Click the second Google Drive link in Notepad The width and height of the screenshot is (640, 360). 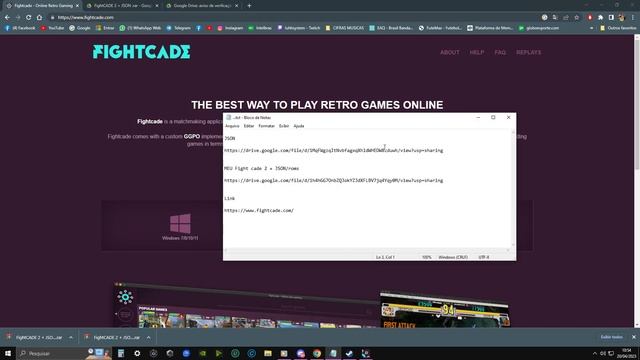[x=333, y=180]
